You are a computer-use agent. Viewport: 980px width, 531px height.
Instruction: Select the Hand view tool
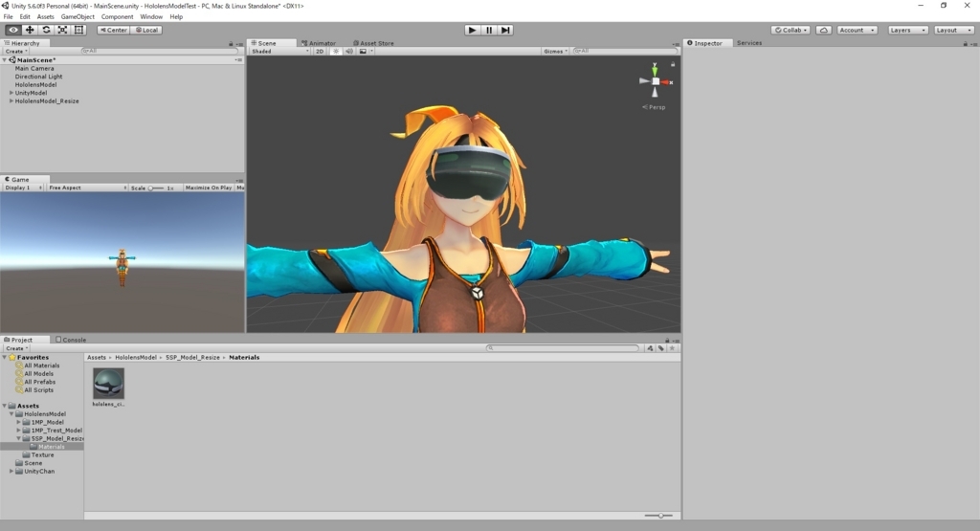pyautogui.click(x=13, y=30)
